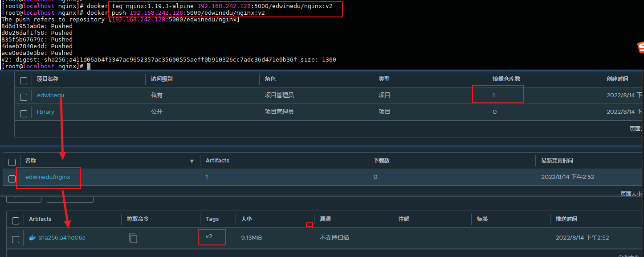Click the Tags column header
The image size is (644, 257).
(212, 219)
